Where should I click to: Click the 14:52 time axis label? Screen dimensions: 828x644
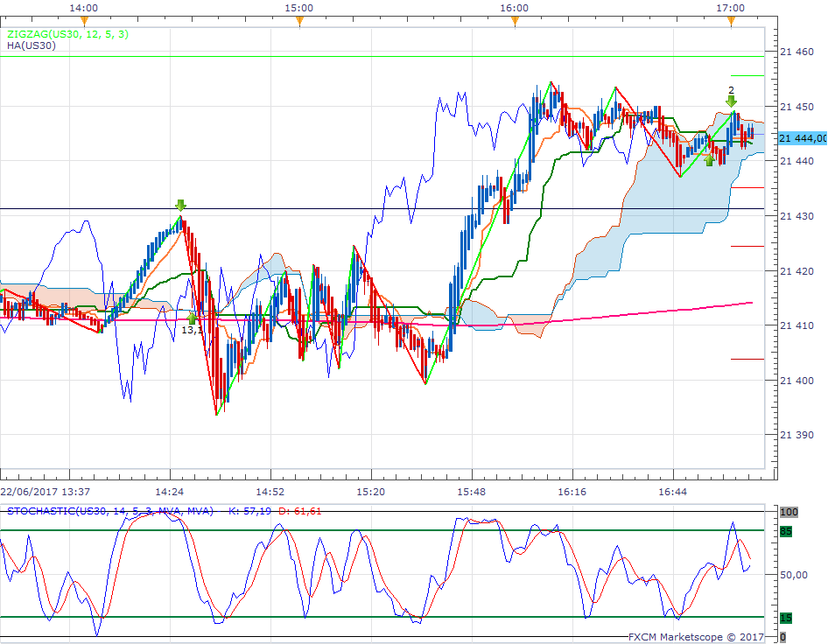tap(270, 492)
